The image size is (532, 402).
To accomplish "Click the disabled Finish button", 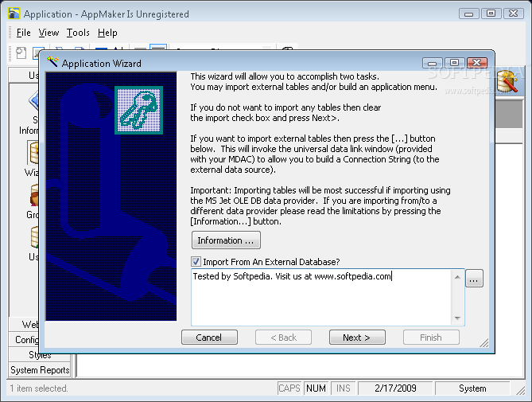I will (x=431, y=338).
